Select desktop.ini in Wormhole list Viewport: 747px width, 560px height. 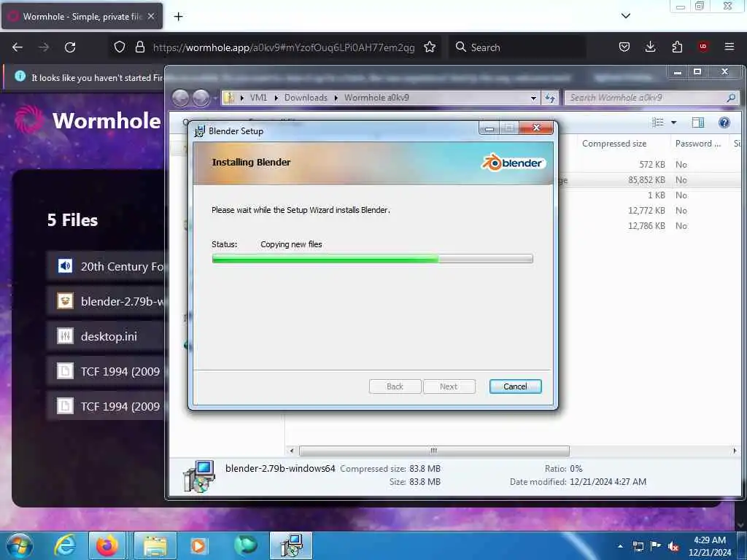(106, 336)
